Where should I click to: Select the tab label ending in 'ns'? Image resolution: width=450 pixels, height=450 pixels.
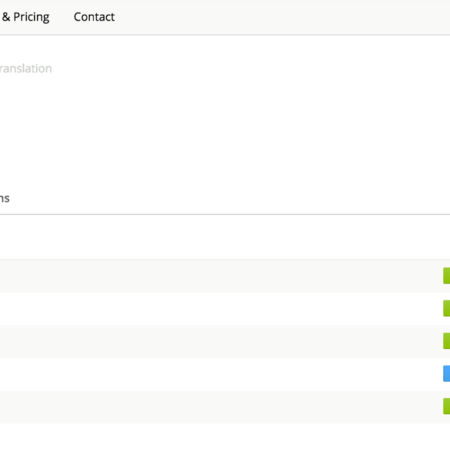click(5, 198)
